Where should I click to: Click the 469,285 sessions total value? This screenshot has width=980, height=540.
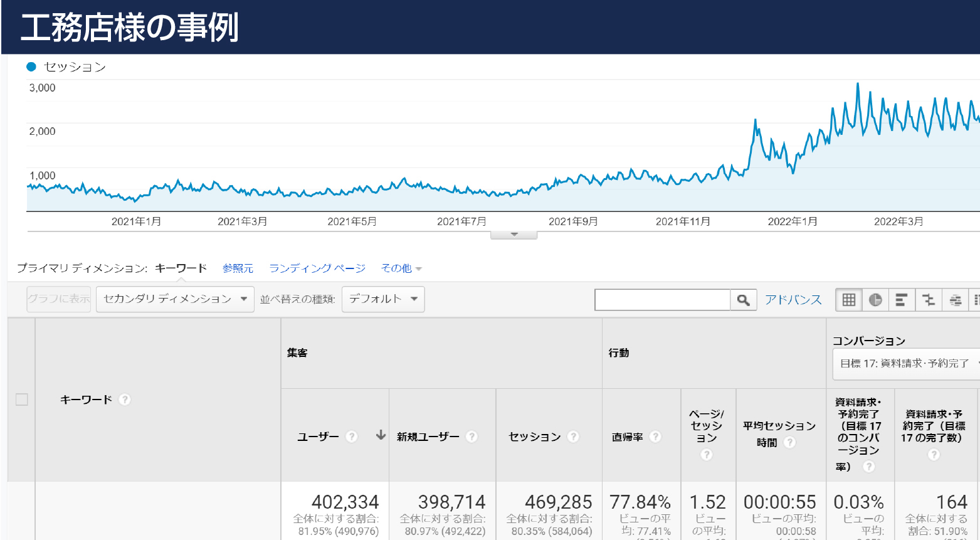click(559, 502)
